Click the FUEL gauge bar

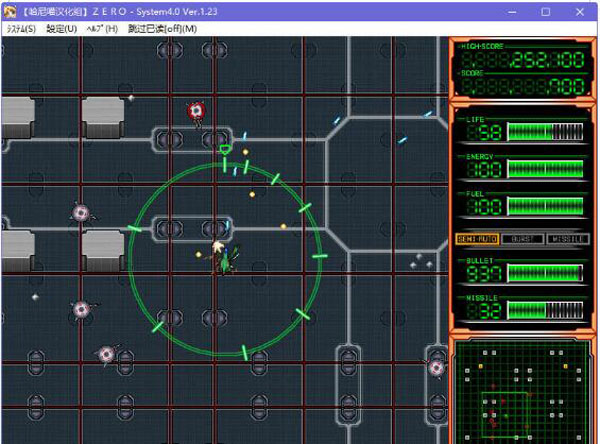click(x=545, y=206)
